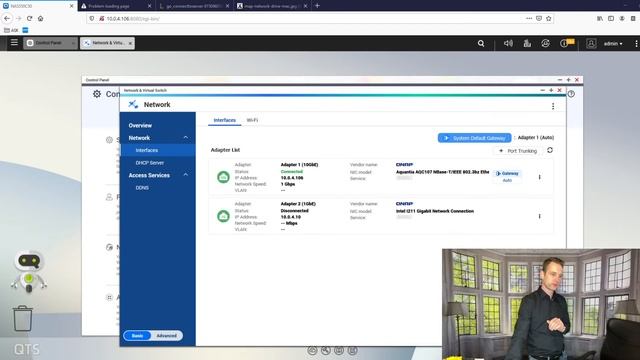The image size is (640, 360).
Task: Collapse the Network section chevron
Action: [x=186, y=138]
